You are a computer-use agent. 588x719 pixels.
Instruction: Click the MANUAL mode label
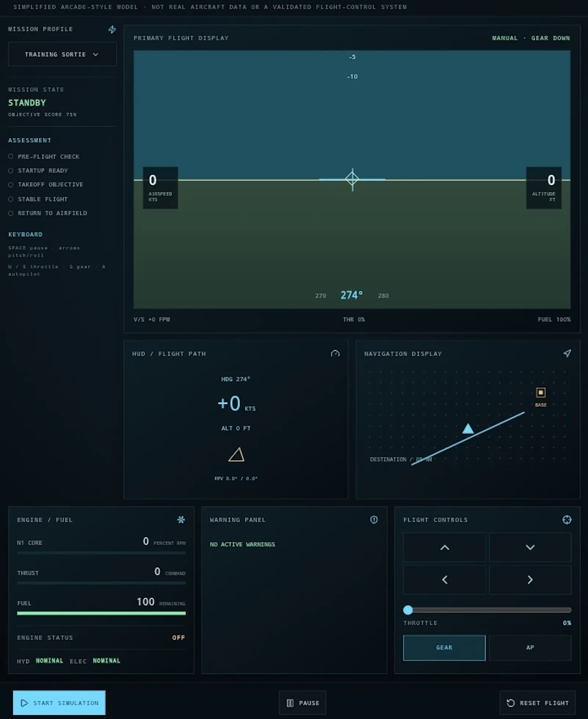point(505,38)
